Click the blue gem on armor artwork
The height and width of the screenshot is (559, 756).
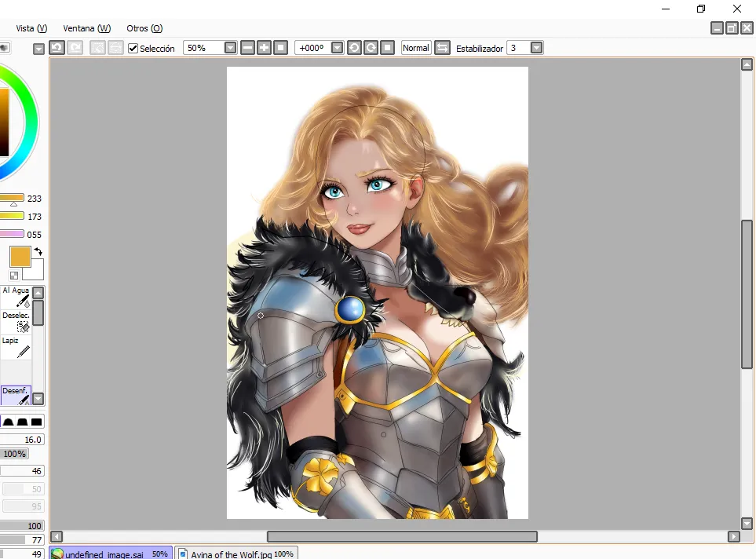click(x=350, y=309)
